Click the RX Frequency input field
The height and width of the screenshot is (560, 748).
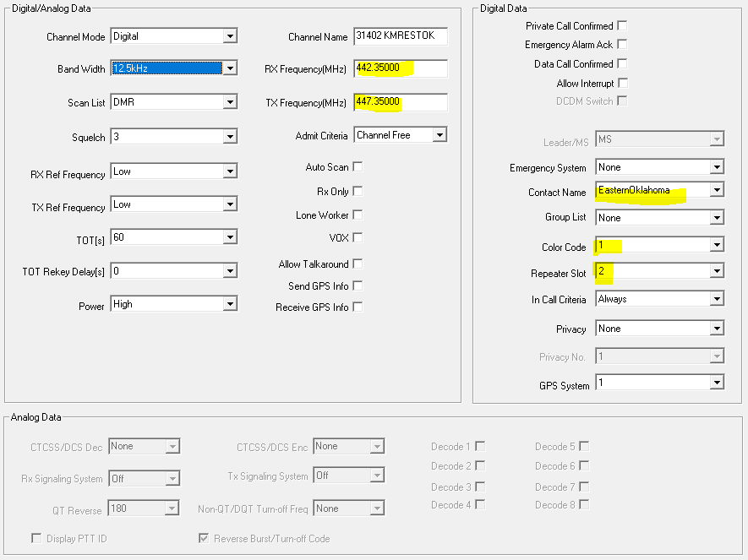pos(400,68)
